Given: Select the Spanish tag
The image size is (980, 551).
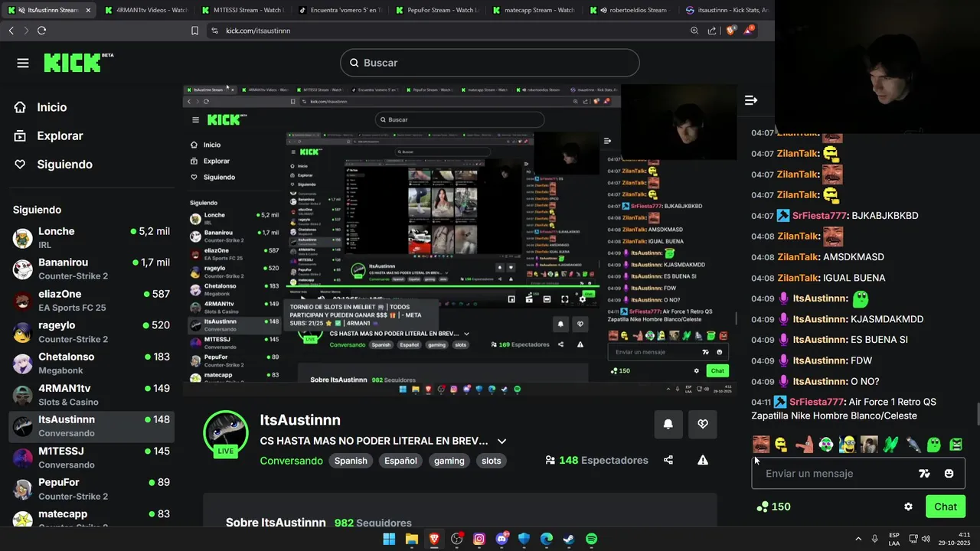Looking at the screenshot, I should [x=351, y=461].
